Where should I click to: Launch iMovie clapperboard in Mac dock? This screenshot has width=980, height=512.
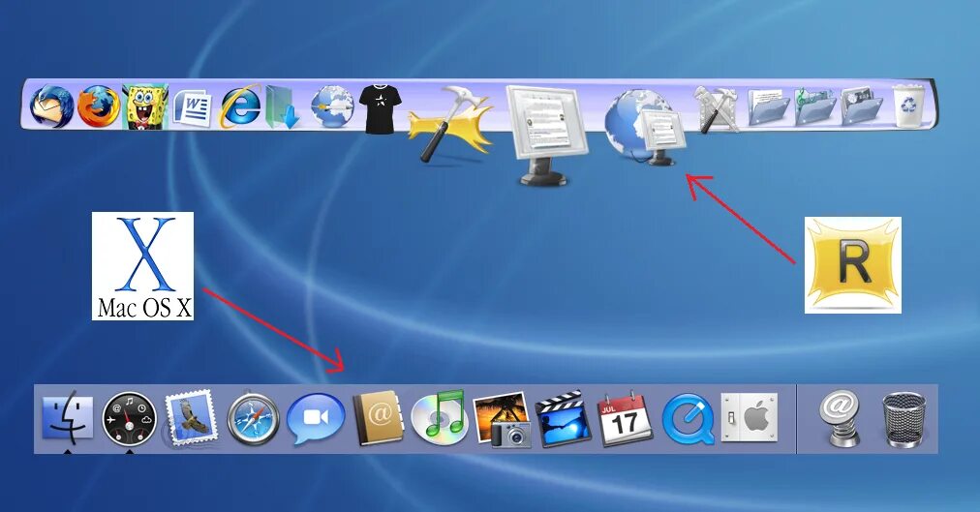(x=564, y=418)
